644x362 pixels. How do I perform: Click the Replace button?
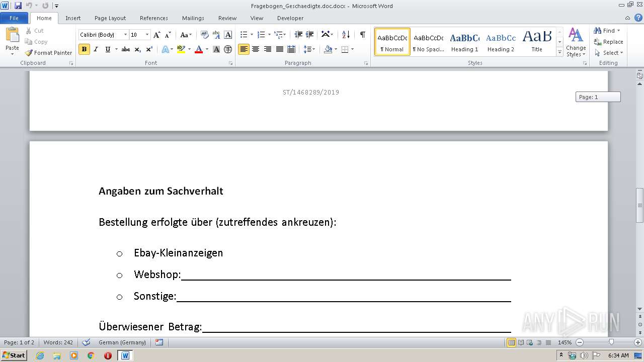pyautogui.click(x=608, y=42)
